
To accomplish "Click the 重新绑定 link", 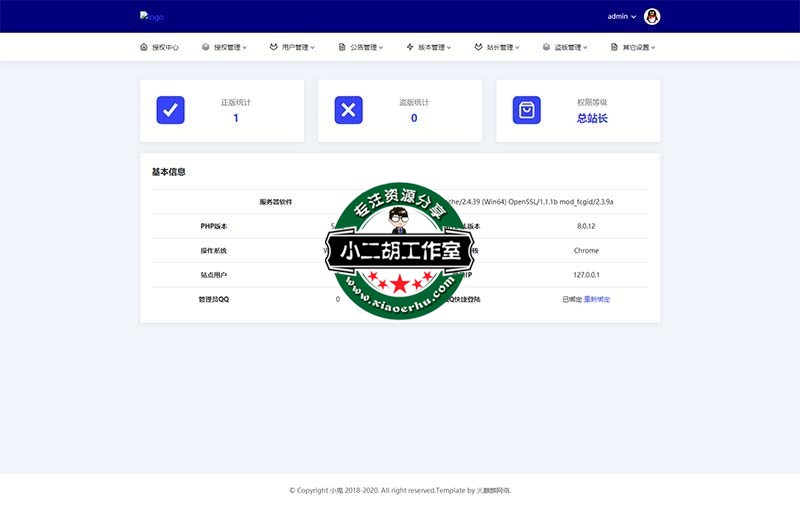I will point(597,299).
